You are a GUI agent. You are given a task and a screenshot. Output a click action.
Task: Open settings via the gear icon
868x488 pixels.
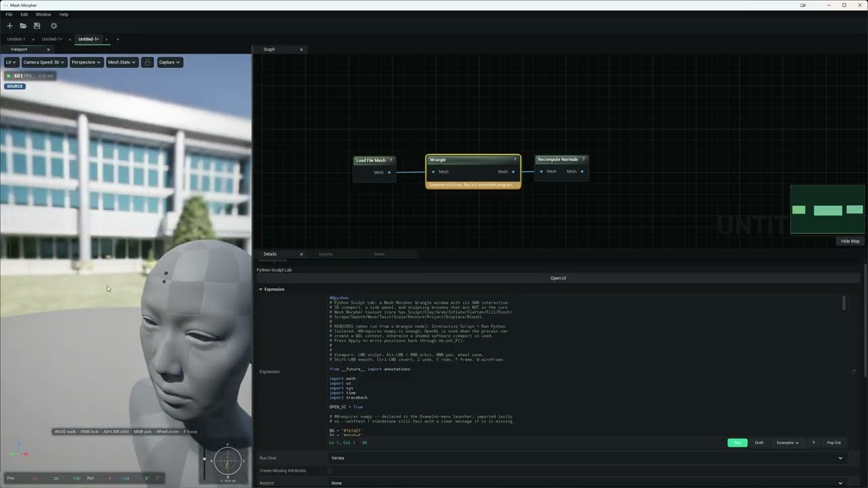coord(54,26)
